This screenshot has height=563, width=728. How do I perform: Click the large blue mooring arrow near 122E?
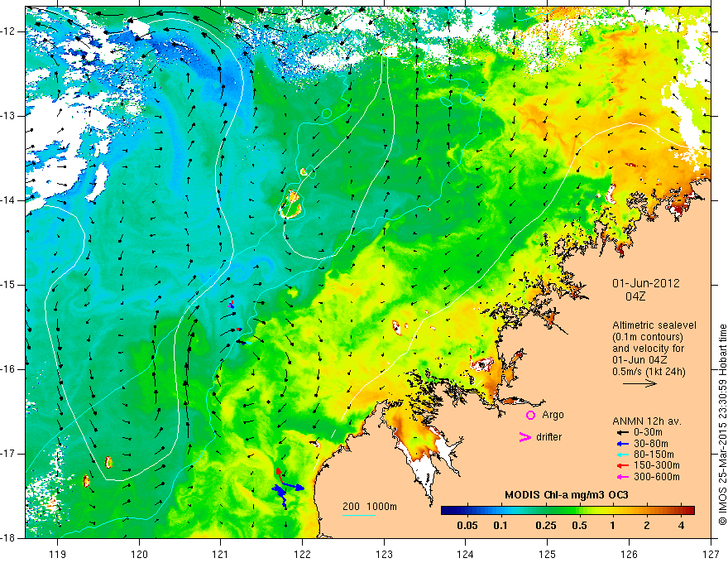click(x=294, y=487)
